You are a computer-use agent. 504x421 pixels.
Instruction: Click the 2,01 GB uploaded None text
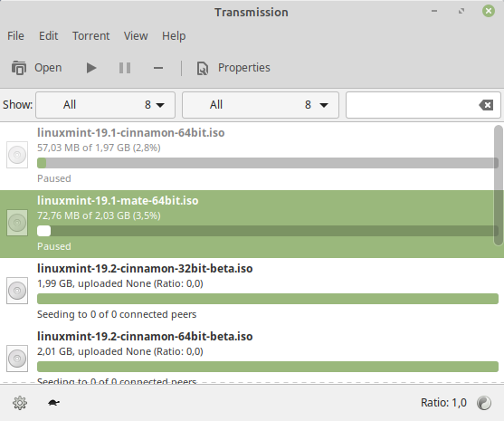pyautogui.click(x=120, y=351)
